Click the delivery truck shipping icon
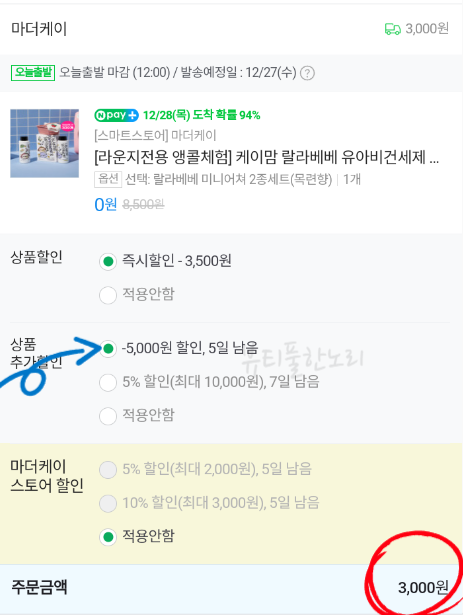The width and height of the screenshot is (463, 615). click(x=392, y=29)
